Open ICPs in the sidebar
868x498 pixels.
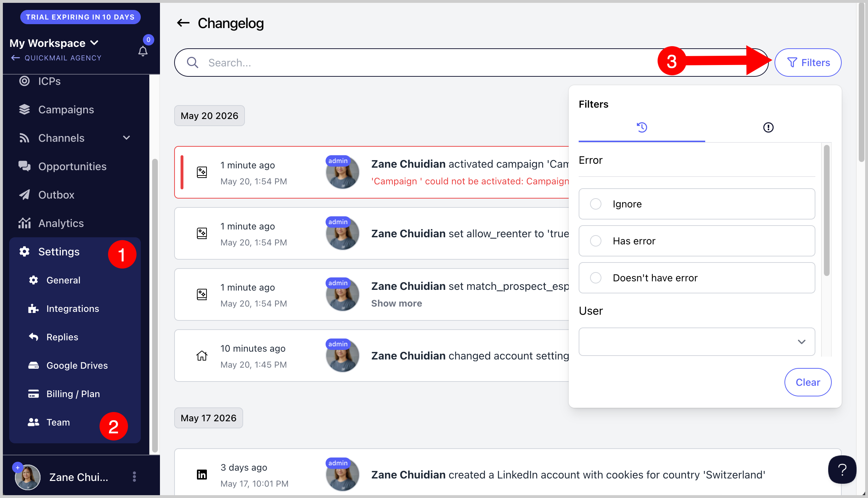[49, 81]
